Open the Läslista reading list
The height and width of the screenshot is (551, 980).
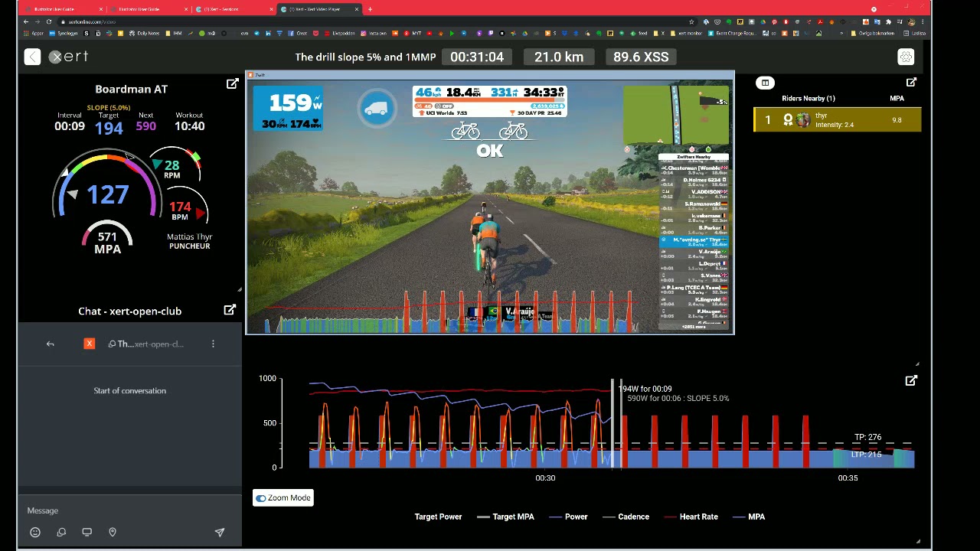coord(915,34)
